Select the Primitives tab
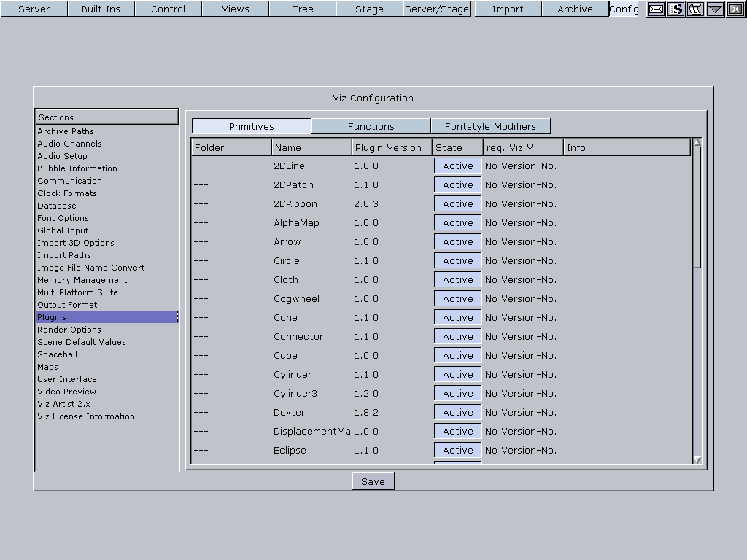This screenshot has width=747, height=560. coord(251,125)
